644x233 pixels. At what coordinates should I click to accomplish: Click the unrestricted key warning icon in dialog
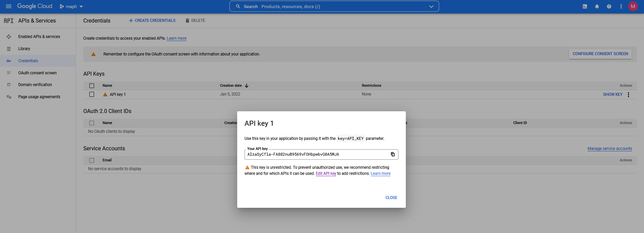click(x=247, y=167)
